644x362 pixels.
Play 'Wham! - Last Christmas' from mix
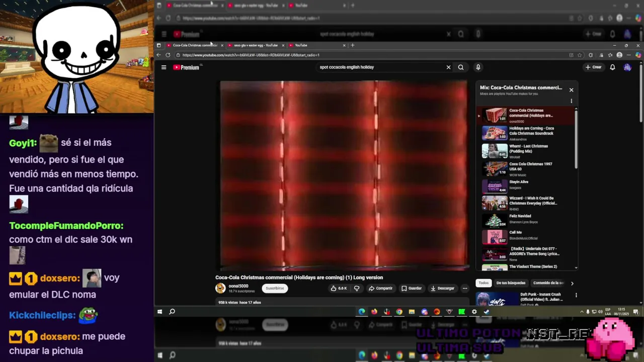pos(527,151)
